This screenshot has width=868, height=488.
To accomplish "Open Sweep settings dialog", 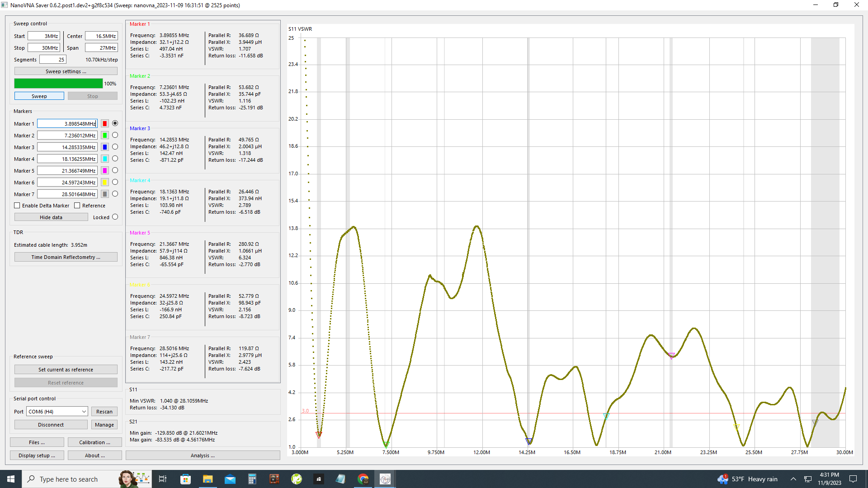I will 66,71.
